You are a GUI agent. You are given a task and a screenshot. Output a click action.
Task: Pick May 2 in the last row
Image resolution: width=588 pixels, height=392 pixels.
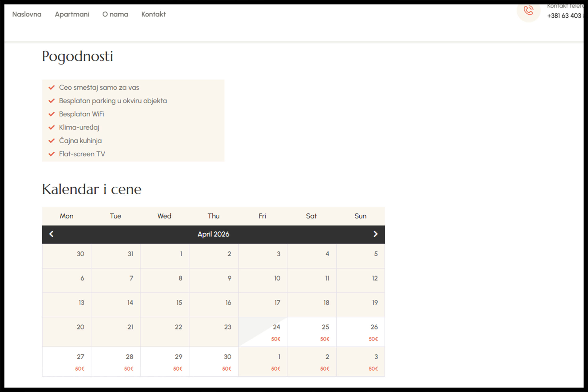point(312,361)
